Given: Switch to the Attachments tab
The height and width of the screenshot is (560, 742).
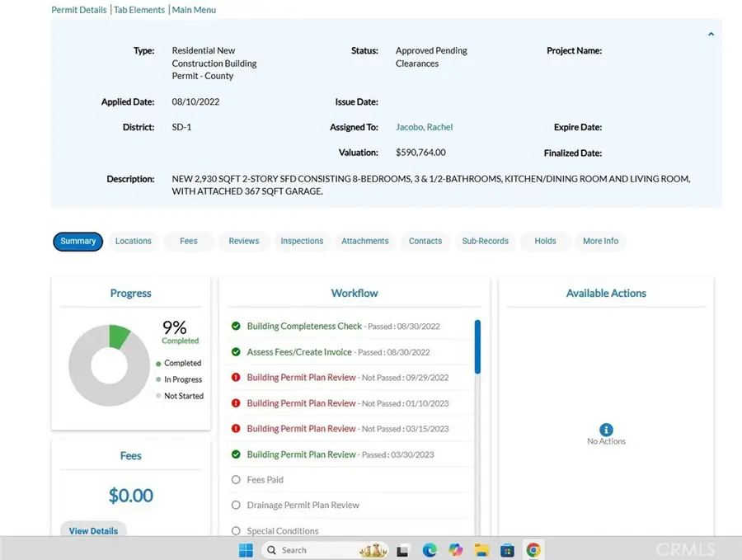Looking at the screenshot, I should [x=364, y=241].
